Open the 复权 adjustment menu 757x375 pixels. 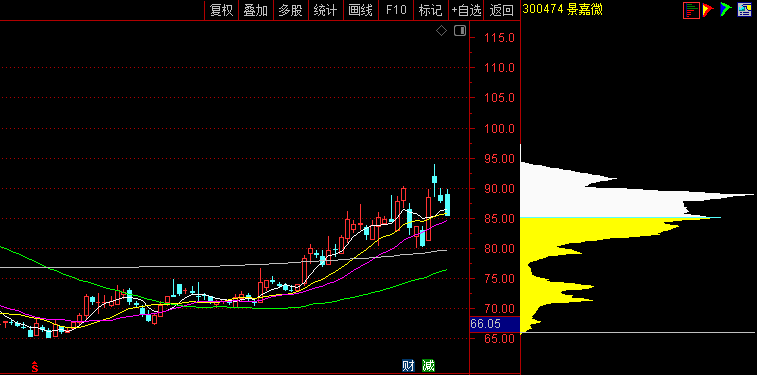222,10
